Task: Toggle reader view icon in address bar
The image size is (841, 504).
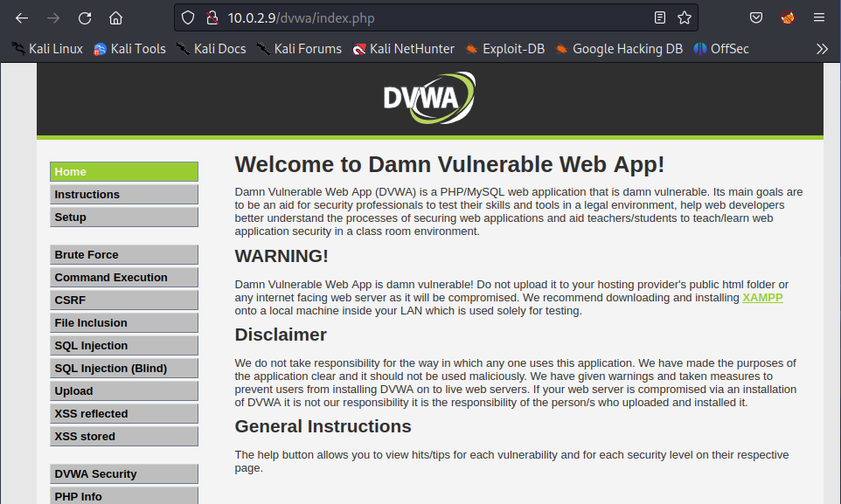Action: point(660,17)
